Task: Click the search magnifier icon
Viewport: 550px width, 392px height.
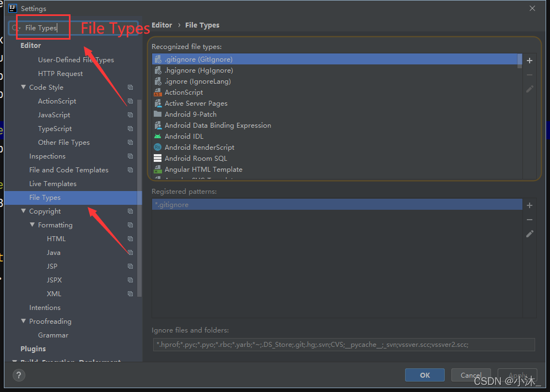Action: 15,28
